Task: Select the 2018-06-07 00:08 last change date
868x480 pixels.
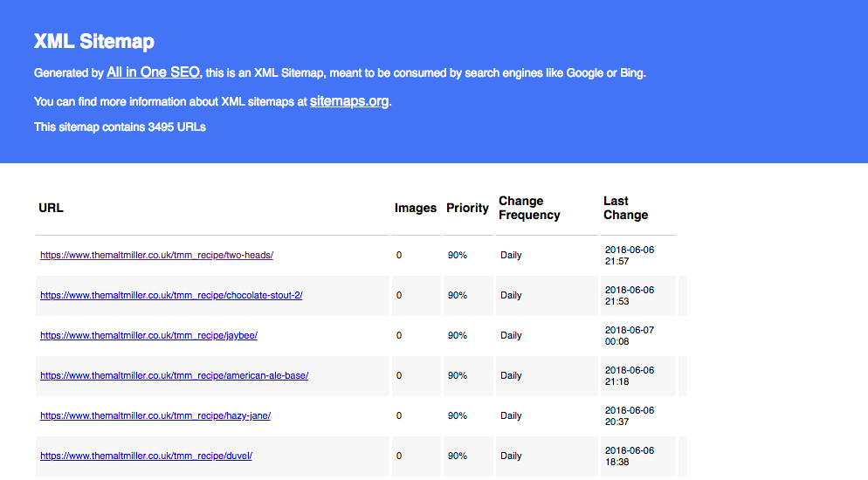Action: click(x=629, y=336)
